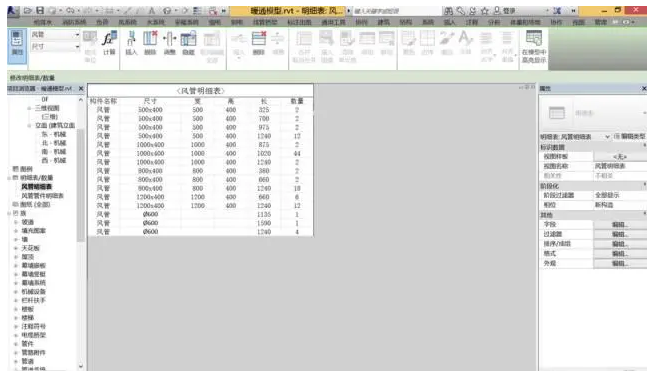Screen dimensions: 658x376
Task: Expand the 机械设备 family node
Action: point(16,292)
